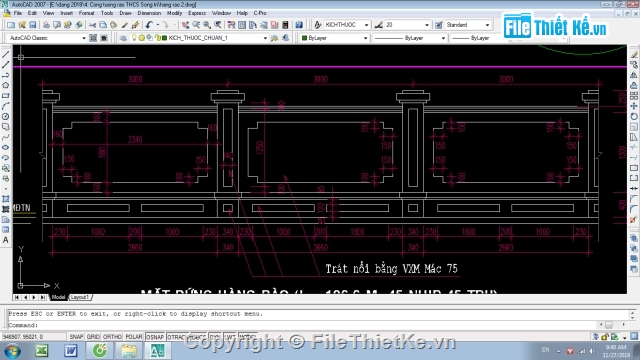Select the Multiline Text tool

5,240
